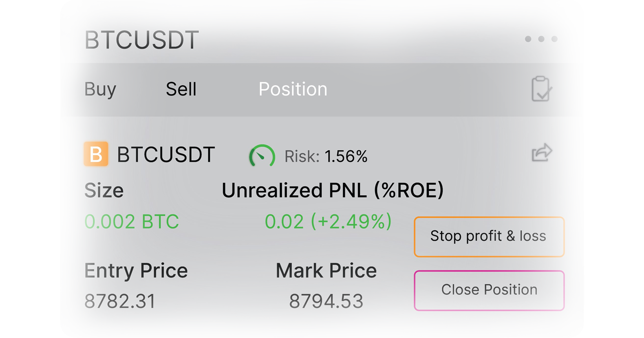
Task: Click the green risk gauge icon
Action: coord(262,156)
